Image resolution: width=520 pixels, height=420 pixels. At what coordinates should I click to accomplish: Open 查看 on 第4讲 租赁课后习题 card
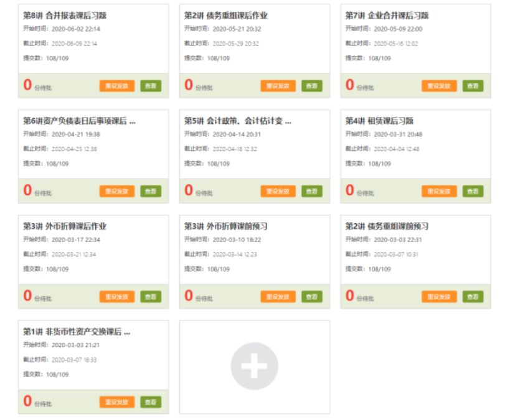tap(473, 191)
